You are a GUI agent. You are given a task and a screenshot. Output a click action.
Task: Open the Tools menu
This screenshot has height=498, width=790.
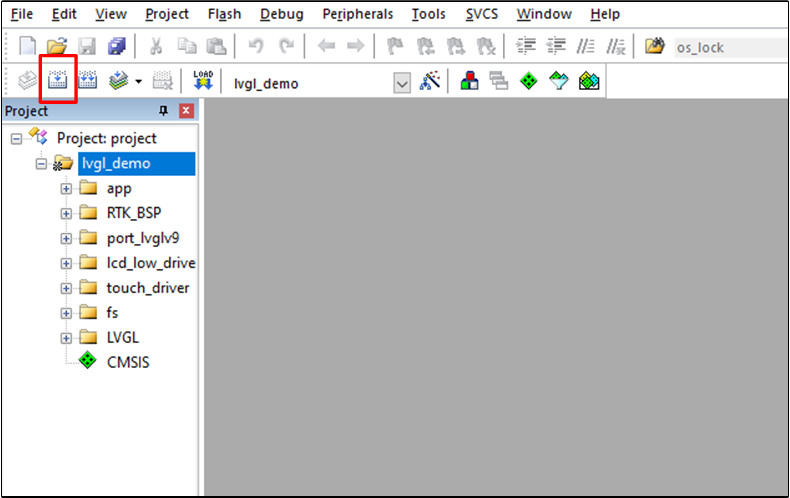point(428,14)
